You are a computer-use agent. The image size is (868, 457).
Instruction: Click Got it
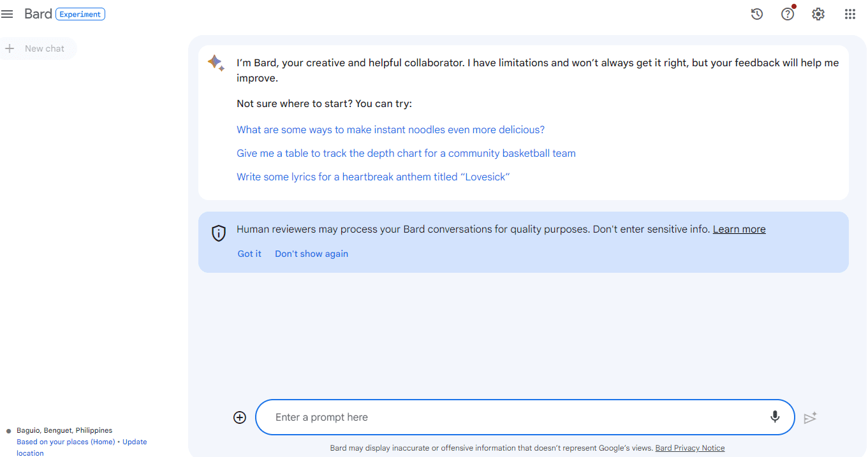click(249, 254)
